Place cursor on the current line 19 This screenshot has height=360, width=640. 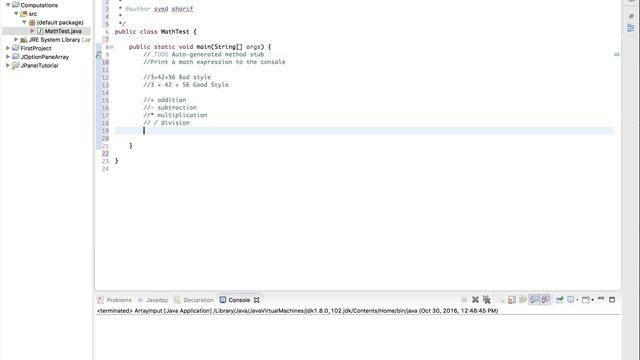coord(364,131)
